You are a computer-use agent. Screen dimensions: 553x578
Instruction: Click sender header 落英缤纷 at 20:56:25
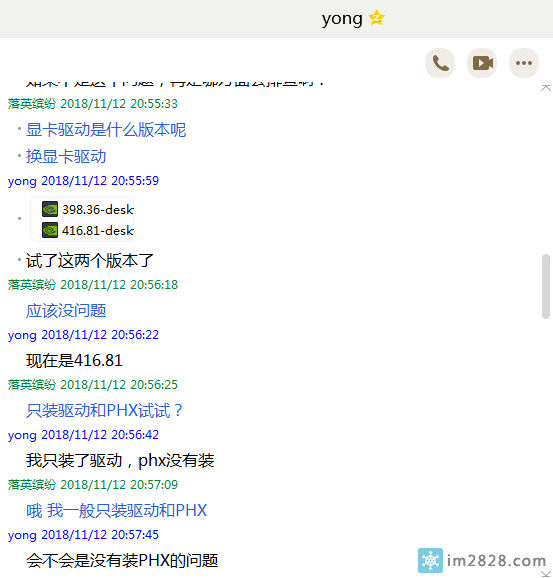click(x=93, y=384)
